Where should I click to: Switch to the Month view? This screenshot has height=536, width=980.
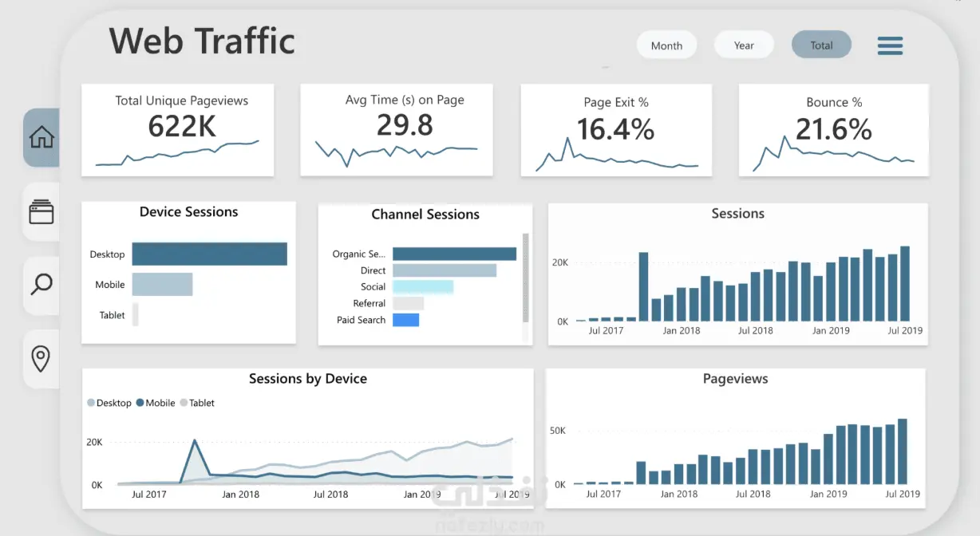coord(666,45)
